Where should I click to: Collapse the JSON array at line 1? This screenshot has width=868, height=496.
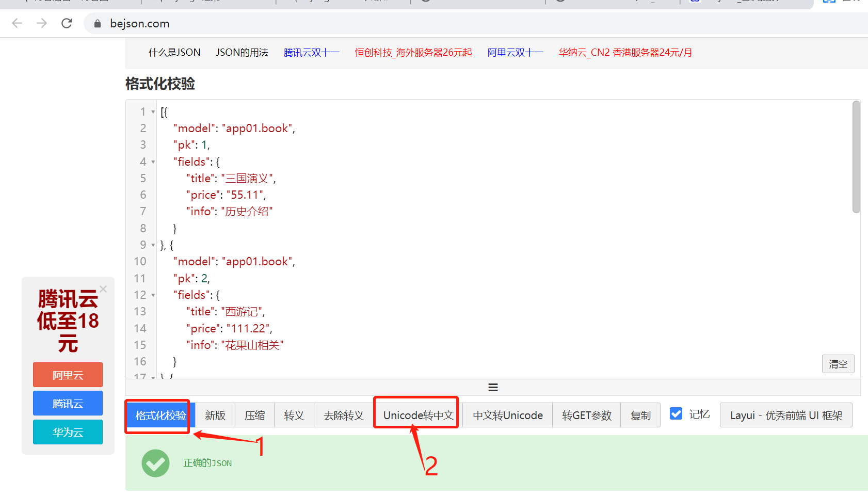click(x=153, y=112)
